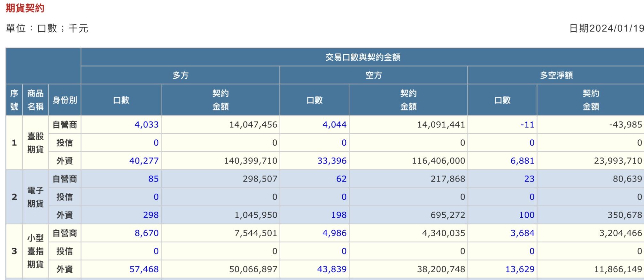The height and width of the screenshot is (280, 644).
Task: Click the 交易口數與契約金額 header cell
Action: (363, 57)
